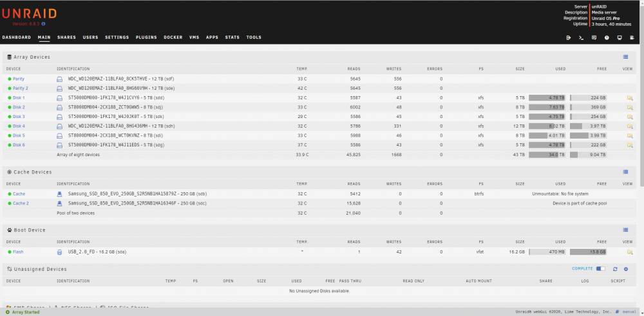
Task: Browse Disk 1 with its view icon
Action: click(x=630, y=98)
